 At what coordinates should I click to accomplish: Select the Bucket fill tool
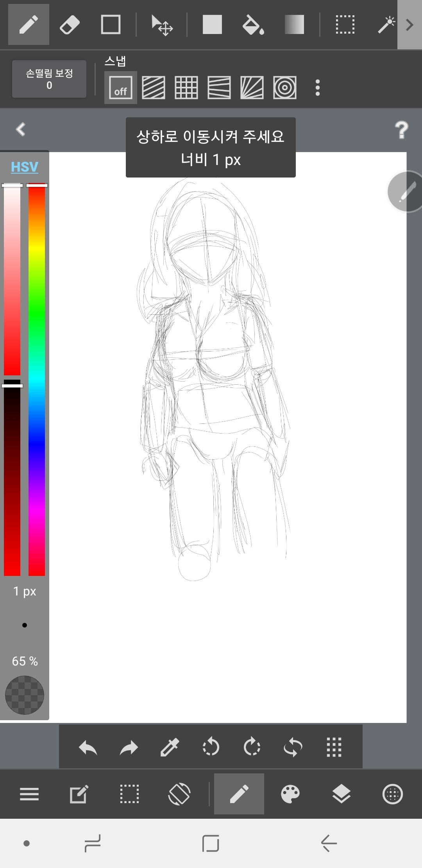(253, 25)
